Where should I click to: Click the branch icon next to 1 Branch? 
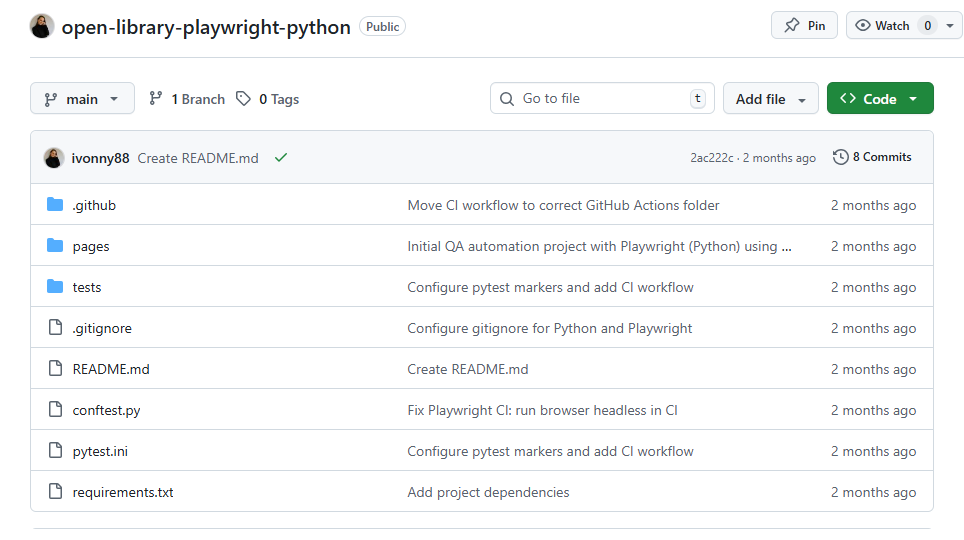tap(156, 98)
